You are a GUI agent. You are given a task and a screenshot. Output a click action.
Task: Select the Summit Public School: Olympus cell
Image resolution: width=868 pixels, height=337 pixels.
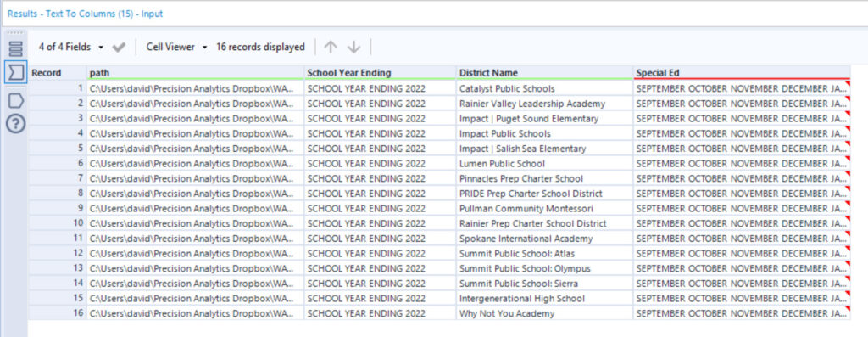click(x=545, y=268)
